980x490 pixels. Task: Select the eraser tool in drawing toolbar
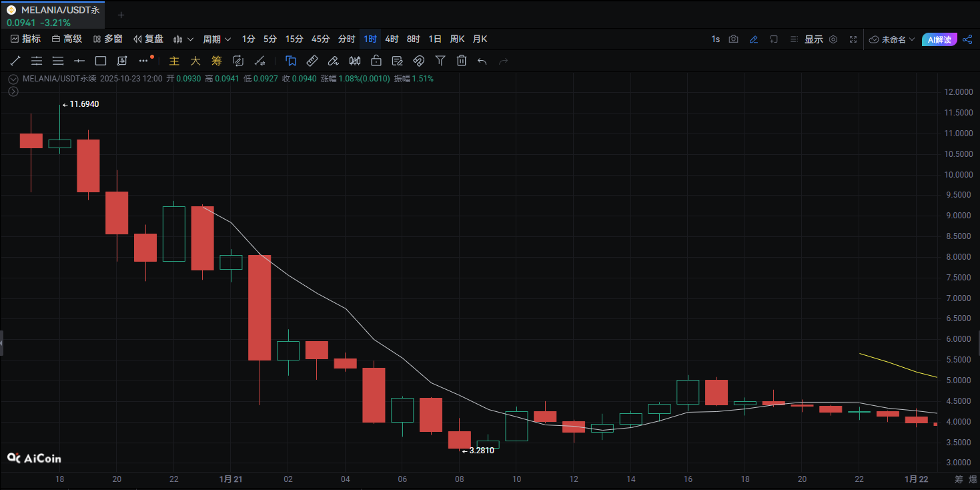(x=333, y=61)
